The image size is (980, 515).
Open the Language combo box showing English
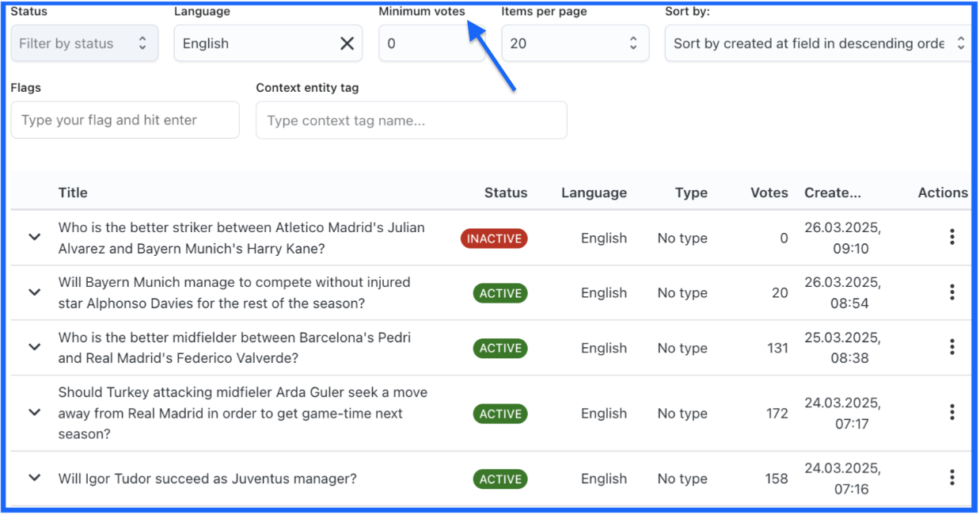[268, 44]
